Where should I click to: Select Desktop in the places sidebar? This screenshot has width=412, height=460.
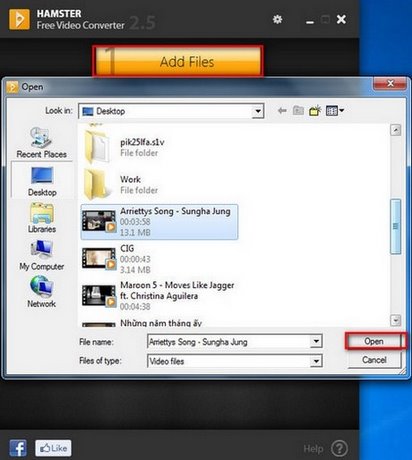pos(42,181)
